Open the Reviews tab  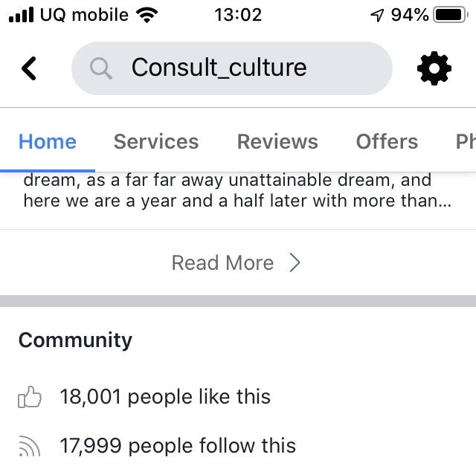[x=277, y=142]
